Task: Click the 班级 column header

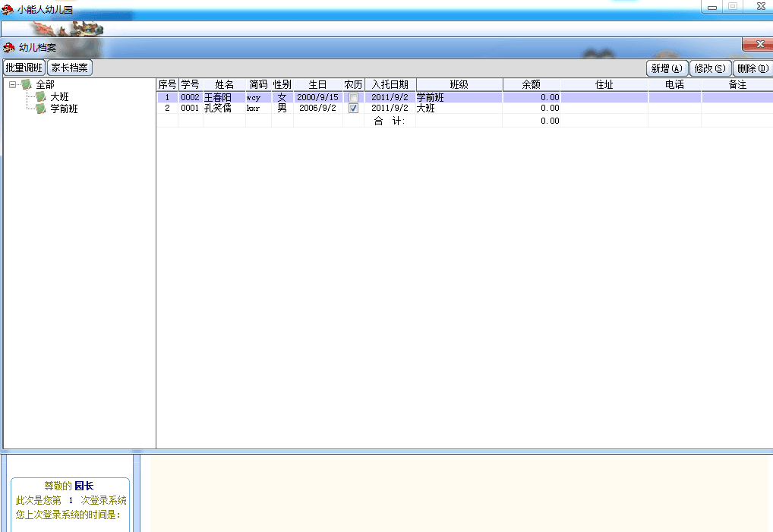Action: (459, 85)
